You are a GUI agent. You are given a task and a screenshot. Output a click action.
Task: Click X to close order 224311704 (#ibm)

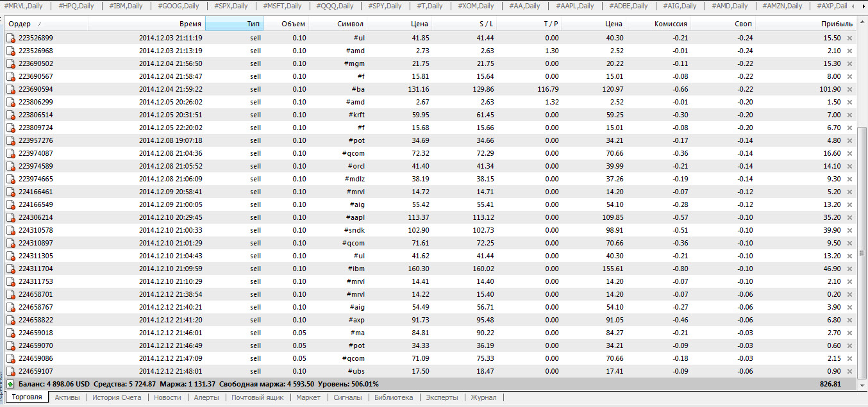click(850, 269)
